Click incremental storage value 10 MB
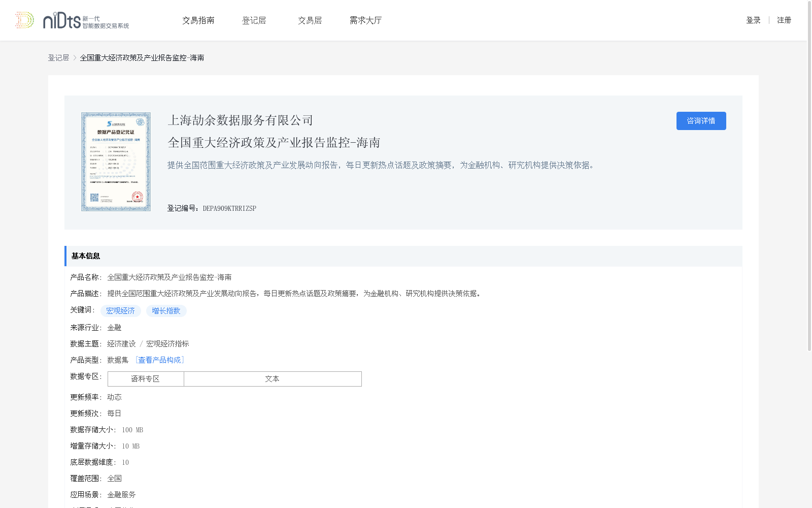 coord(130,446)
